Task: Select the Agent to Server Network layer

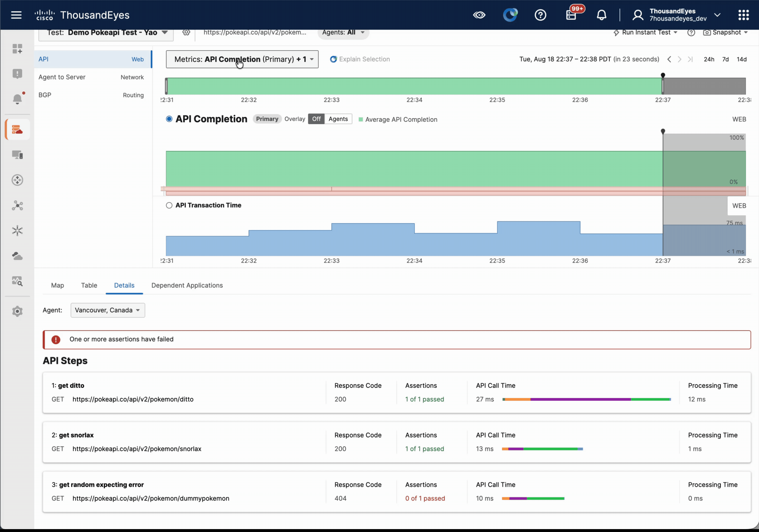Action: click(x=93, y=77)
